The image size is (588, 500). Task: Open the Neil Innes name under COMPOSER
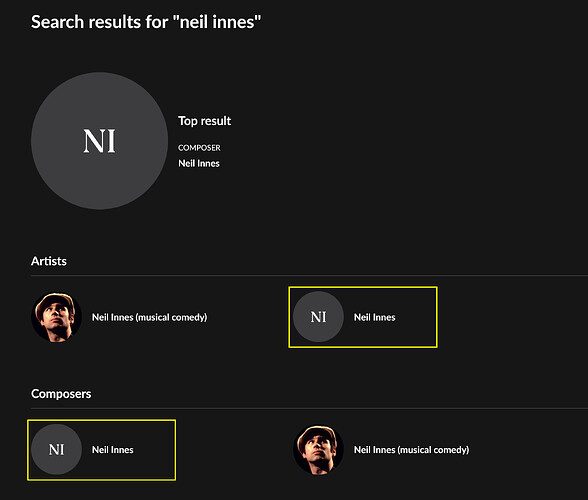pyautogui.click(x=199, y=163)
